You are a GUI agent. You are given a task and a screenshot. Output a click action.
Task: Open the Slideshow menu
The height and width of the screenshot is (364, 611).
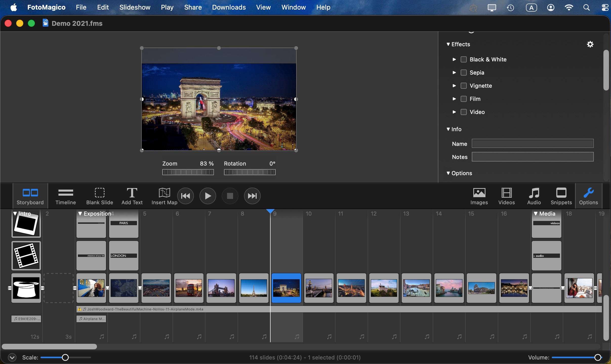135,7
